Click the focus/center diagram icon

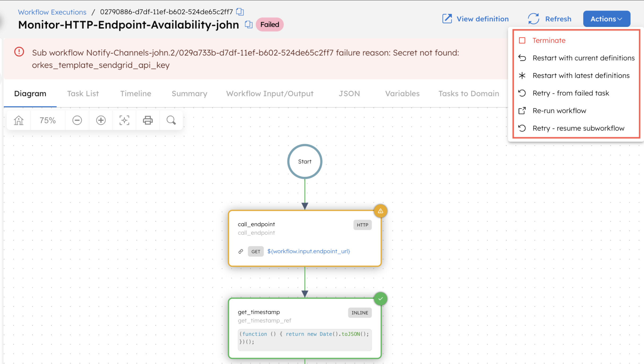click(124, 120)
